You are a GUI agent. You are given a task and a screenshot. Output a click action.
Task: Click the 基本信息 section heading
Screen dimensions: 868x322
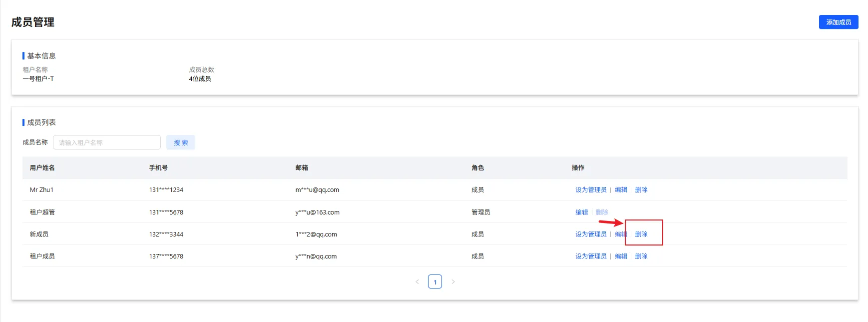coord(41,56)
